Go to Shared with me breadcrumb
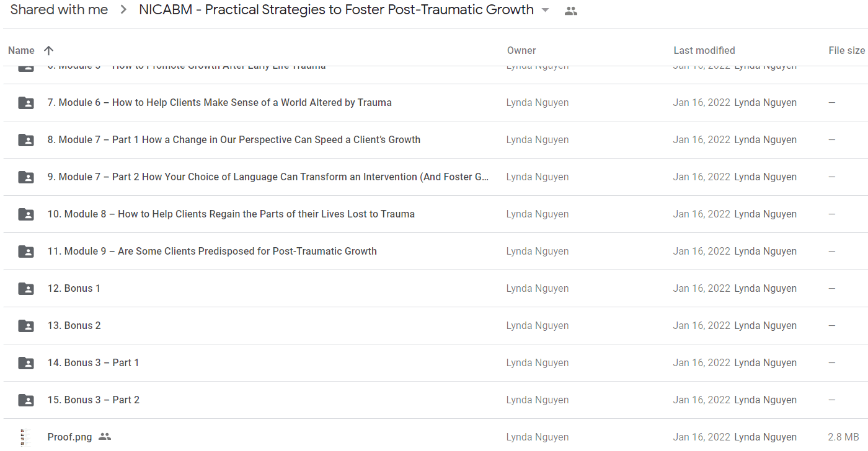The image size is (868, 451). pyautogui.click(x=59, y=10)
